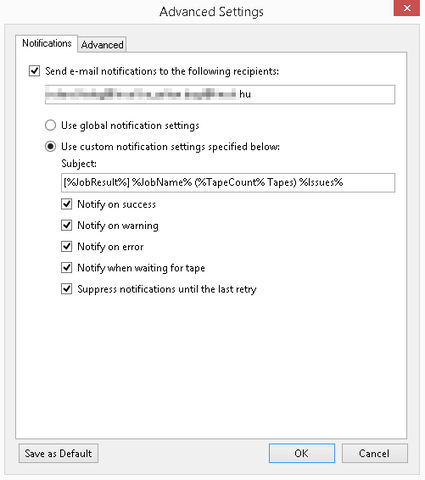
Task: Confirm settings with the OK button
Action: tap(302, 453)
